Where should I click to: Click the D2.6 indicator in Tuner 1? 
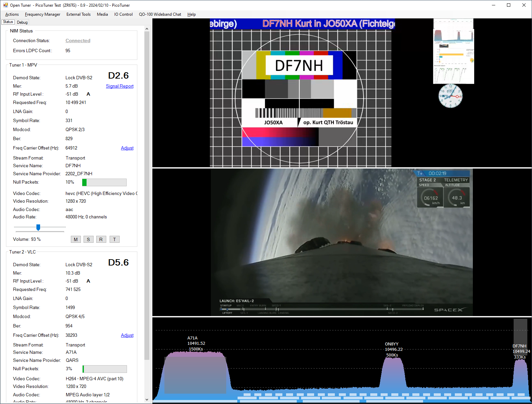(118, 76)
